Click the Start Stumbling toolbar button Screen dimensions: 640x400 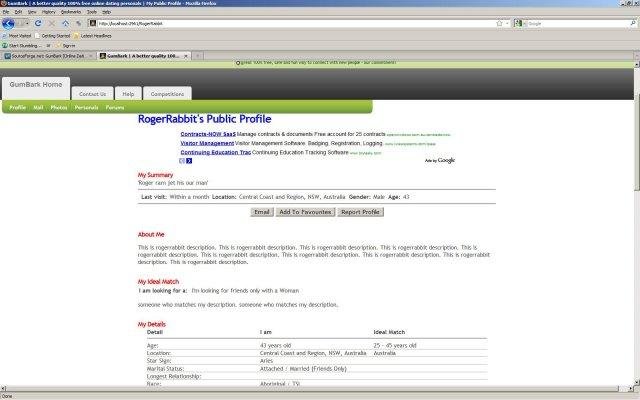[x=20, y=46]
